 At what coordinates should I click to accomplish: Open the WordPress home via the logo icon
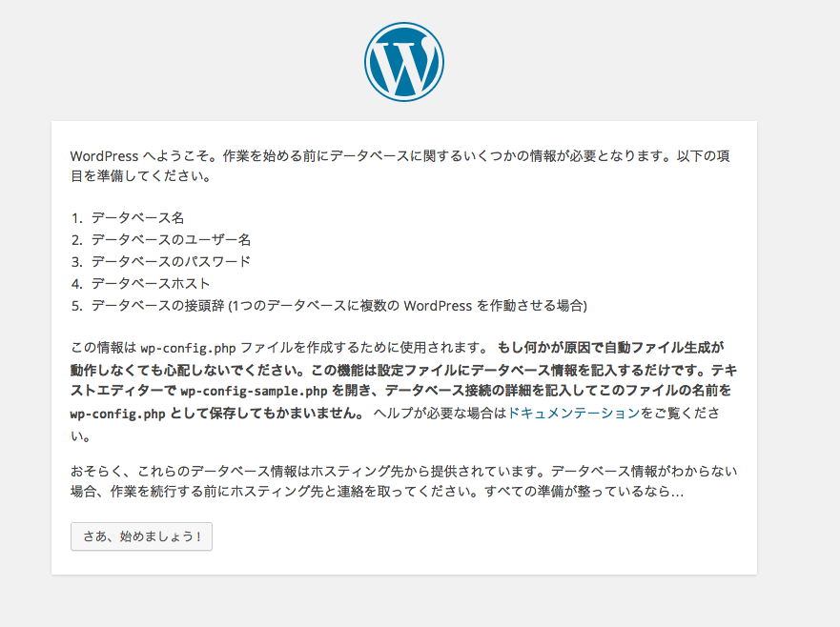pos(405,60)
